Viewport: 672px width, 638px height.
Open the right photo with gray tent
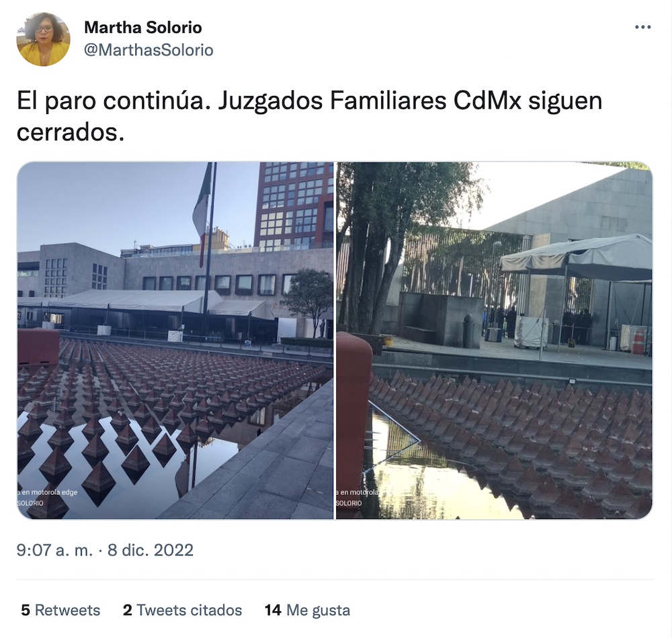(x=494, y=340)
